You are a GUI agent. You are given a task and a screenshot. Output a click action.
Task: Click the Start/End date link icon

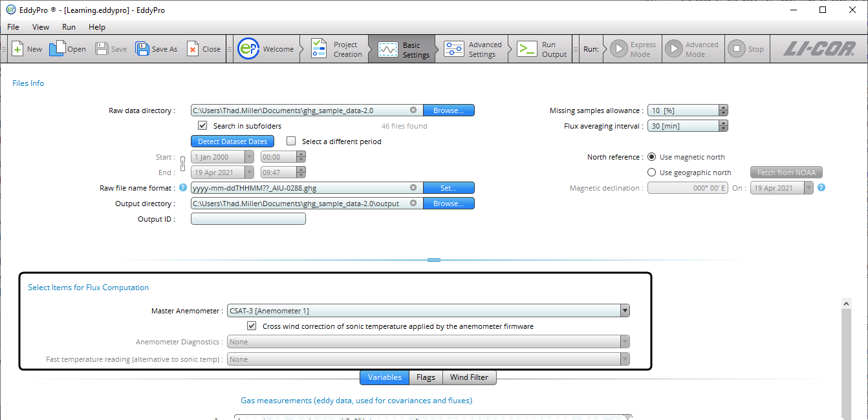tap(183, 164)
